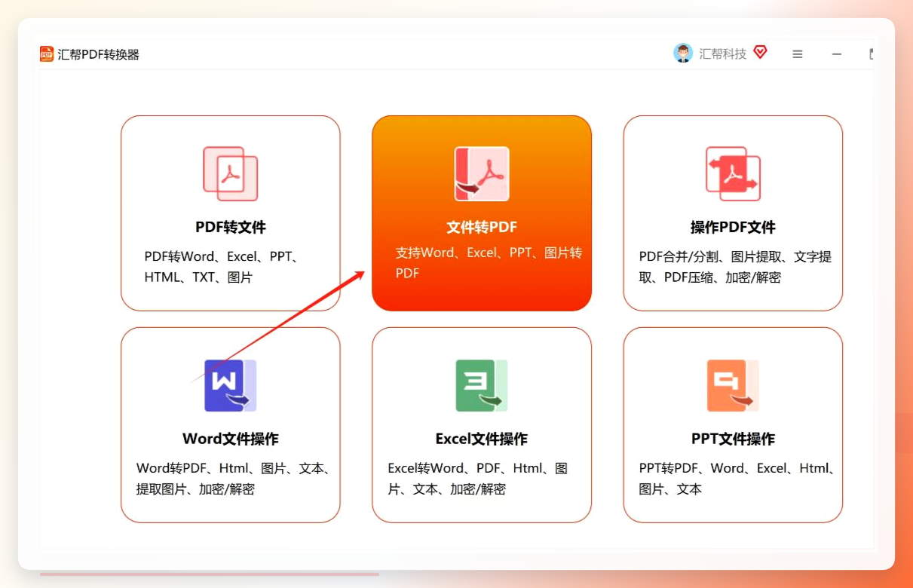This screenshot has height=588, width=913.
Task: Select the 文件转PDF title
Action: point(482,227)
